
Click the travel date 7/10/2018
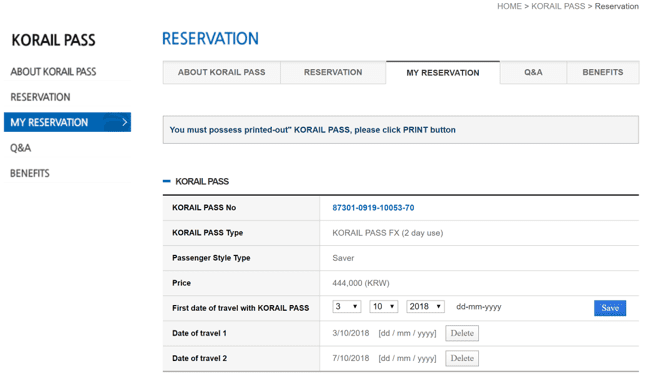(350, 358)
